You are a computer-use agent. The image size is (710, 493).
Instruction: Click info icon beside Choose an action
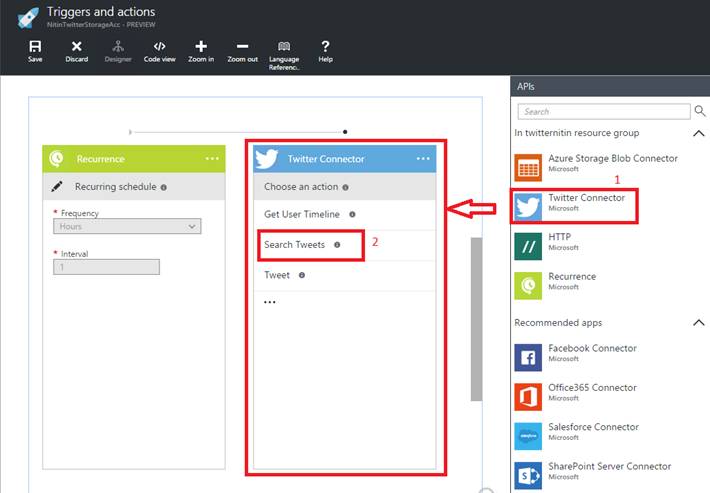coord(345,187)
